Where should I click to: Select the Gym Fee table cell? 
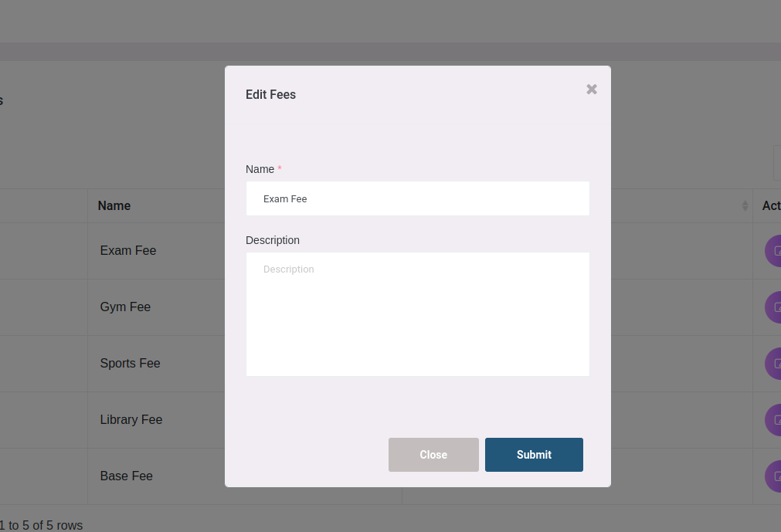125,307
